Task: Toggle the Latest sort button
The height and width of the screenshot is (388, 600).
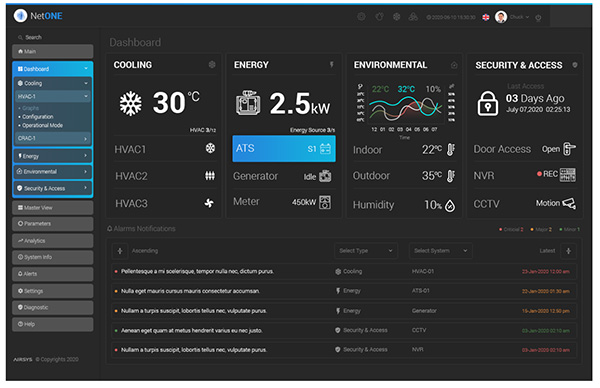Action: (x=568, y=251)
